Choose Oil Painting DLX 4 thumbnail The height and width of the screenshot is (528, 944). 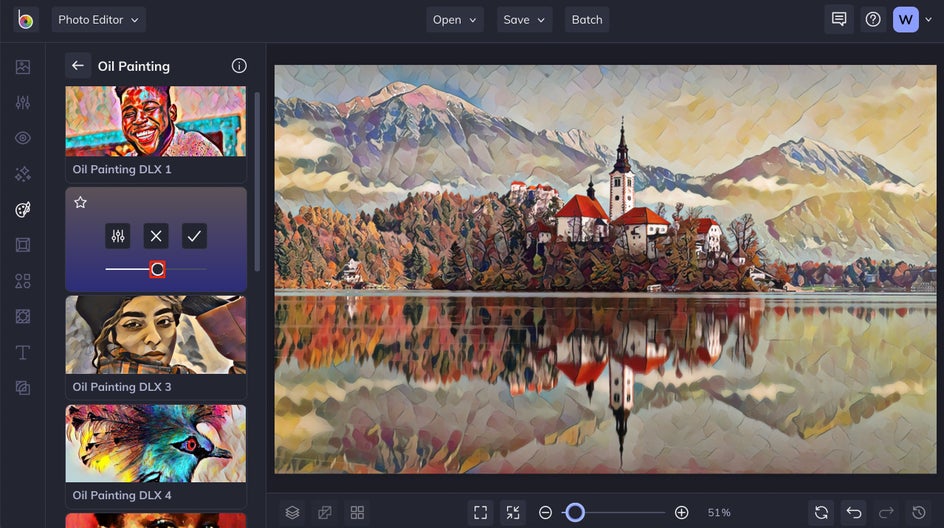(x=156, y=444)
